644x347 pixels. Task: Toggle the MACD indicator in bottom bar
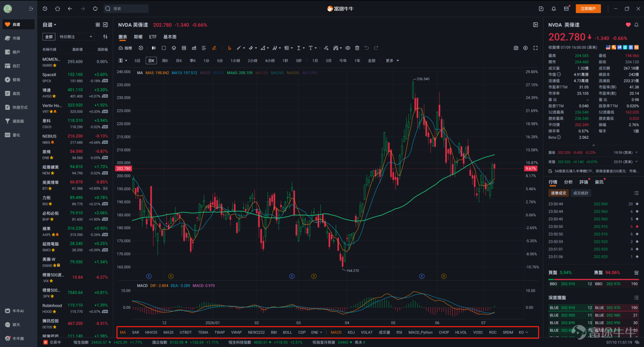[336, 333]
